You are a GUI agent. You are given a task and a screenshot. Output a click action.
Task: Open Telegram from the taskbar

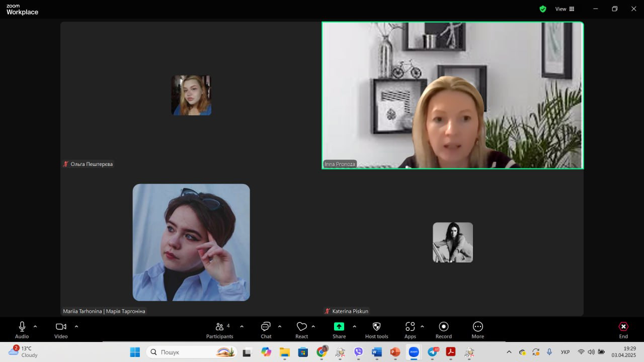coord(433,352)
